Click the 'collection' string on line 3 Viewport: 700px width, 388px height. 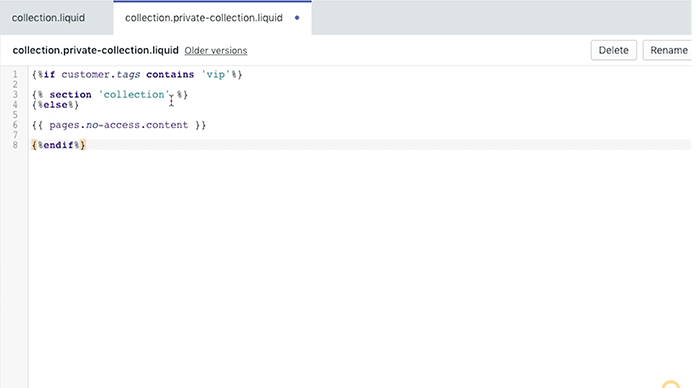coord(134,95)
